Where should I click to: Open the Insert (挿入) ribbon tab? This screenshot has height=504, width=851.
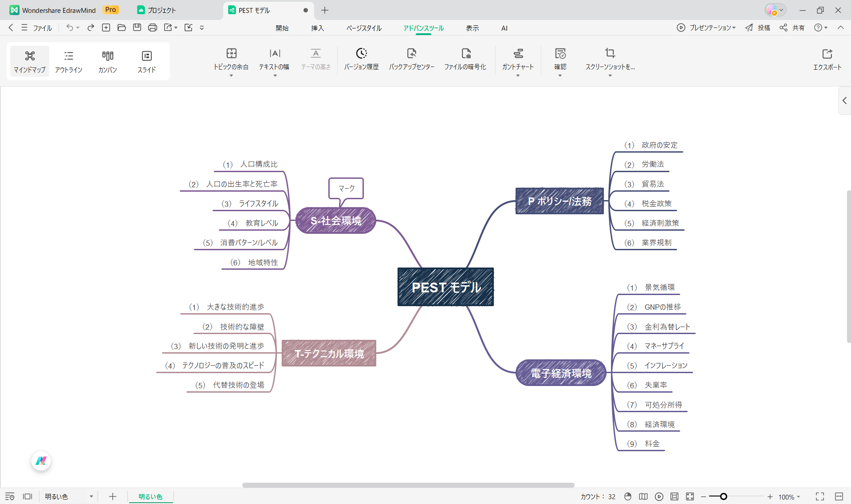click(317, 28)
